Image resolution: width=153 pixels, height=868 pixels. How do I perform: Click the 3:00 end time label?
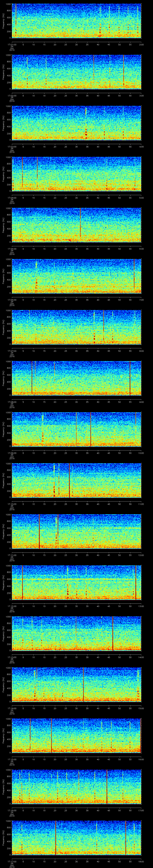pos(141,96)
